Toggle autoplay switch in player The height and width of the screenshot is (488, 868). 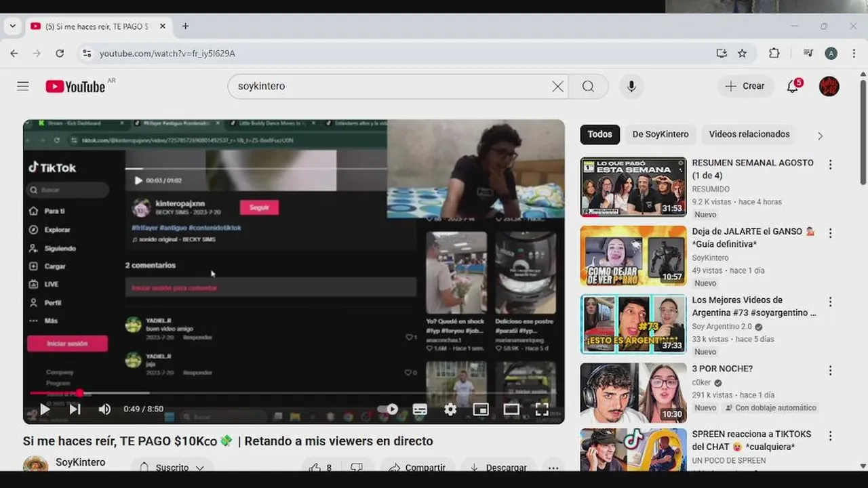[388, 409]
